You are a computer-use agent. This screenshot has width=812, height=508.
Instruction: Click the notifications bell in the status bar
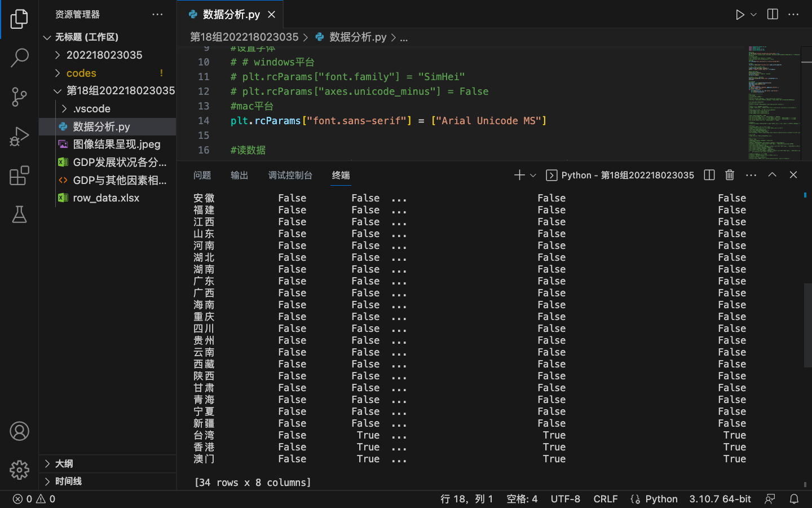click(x=794, y=499)
